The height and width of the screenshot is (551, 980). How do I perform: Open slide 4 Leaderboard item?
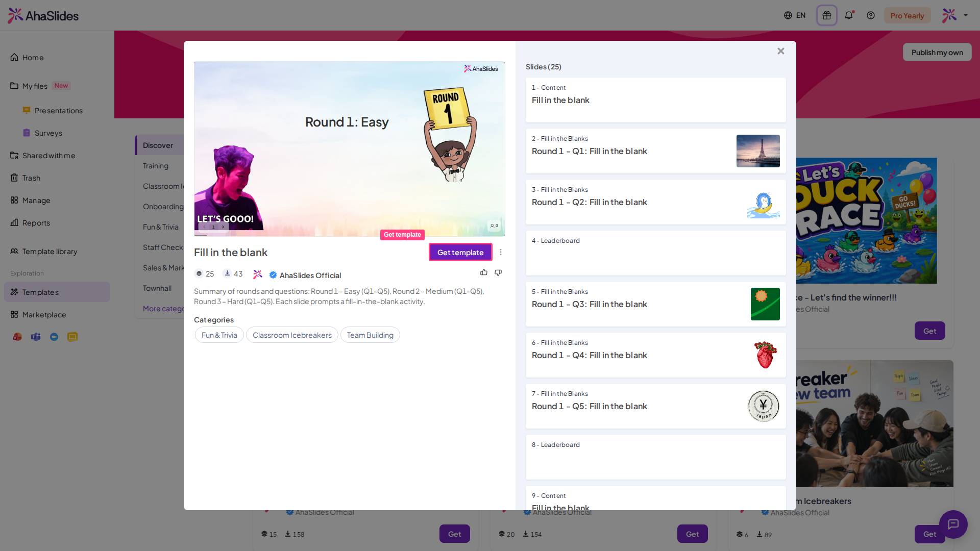click(x=656, y=253)
